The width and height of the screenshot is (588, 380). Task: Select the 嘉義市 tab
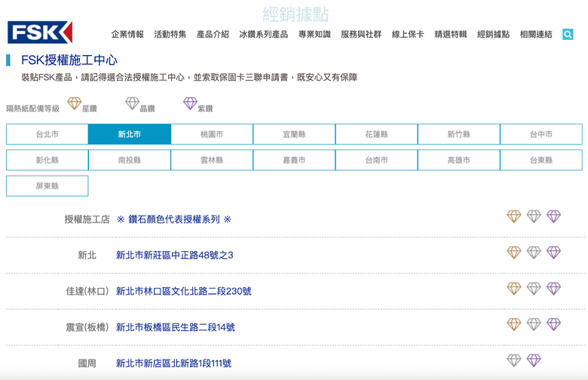[x=294, y=160]
